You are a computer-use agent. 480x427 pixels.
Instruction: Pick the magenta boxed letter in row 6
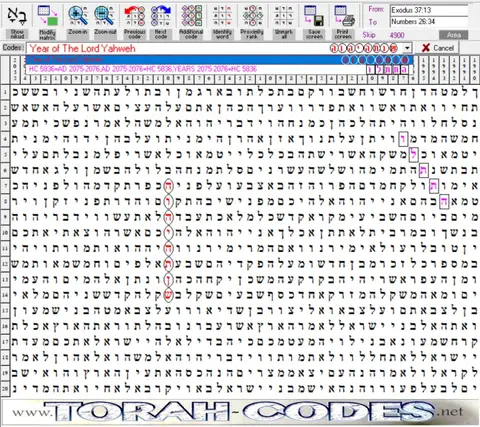pos(424,170)
